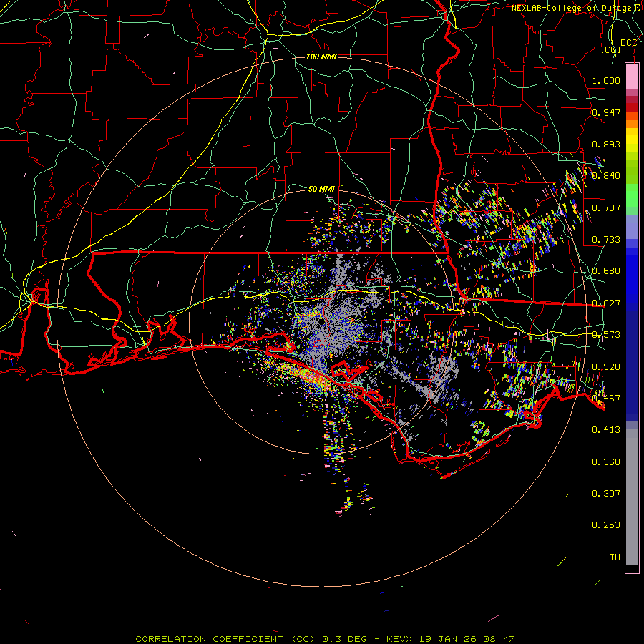
Task: Click the 0.733 scale value
Action: pyautogui.click(x=606, y=240)
